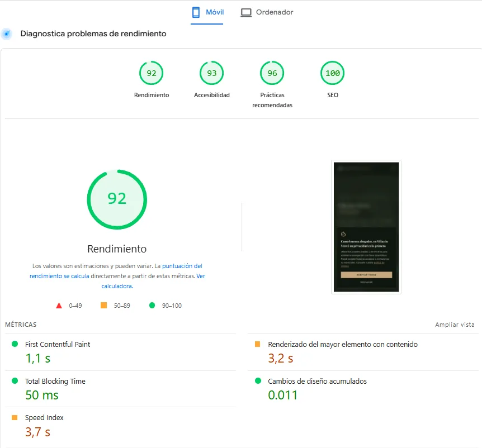The height and width of the screenshot is (448, 482).
Task: Click 'Renderizado del mayor elemento con contenido'
Action: pos(343,344)
